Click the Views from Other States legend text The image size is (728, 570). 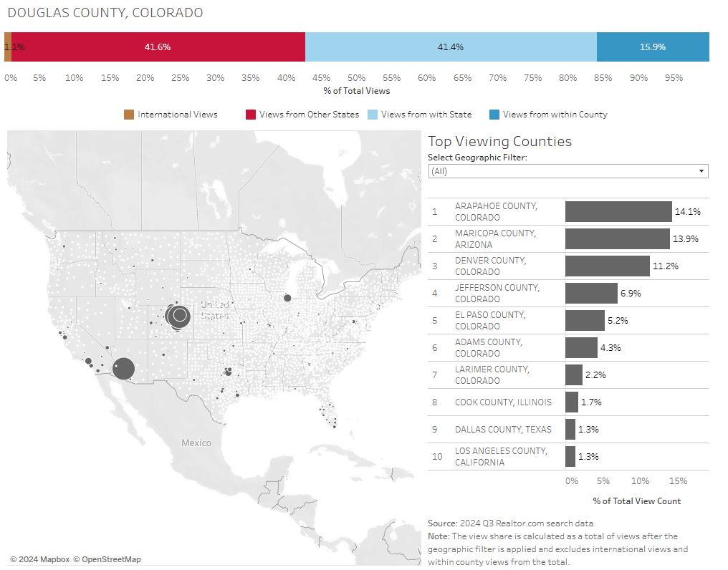[310, 115]
